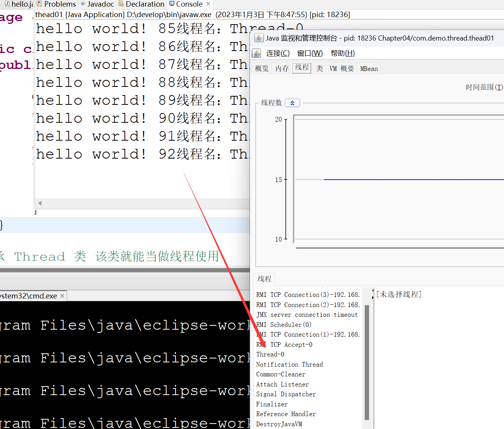This screenshot has height=429, width=504.
Task: Open the Javadoc view tab
Action: [98, 4]
